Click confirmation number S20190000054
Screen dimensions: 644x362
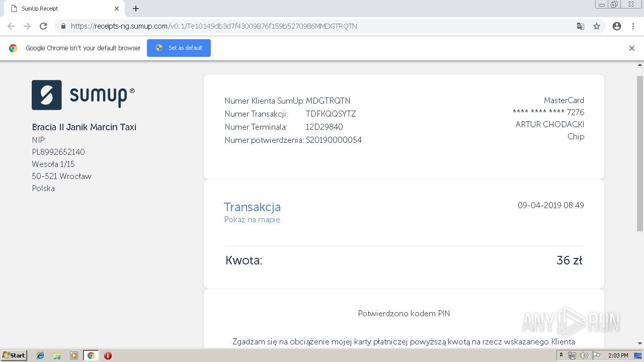click(334, 140)
